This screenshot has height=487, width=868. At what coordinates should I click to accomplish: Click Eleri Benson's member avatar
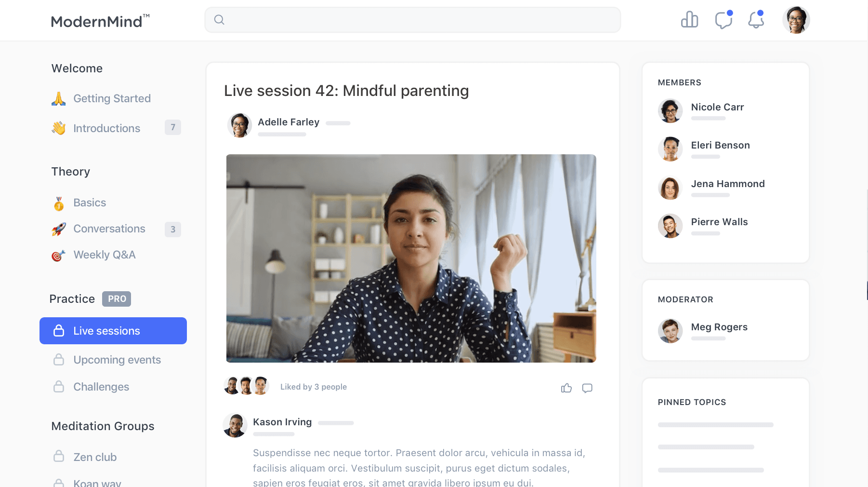671,149
